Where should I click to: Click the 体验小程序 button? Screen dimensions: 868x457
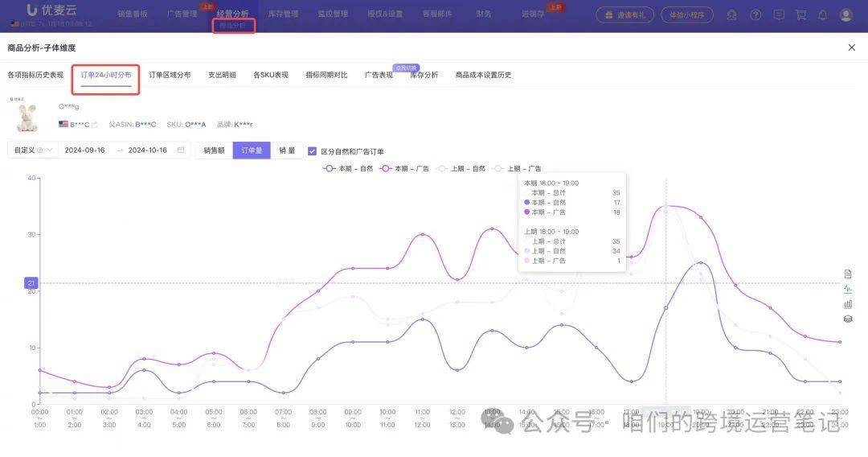pos(687,15)
